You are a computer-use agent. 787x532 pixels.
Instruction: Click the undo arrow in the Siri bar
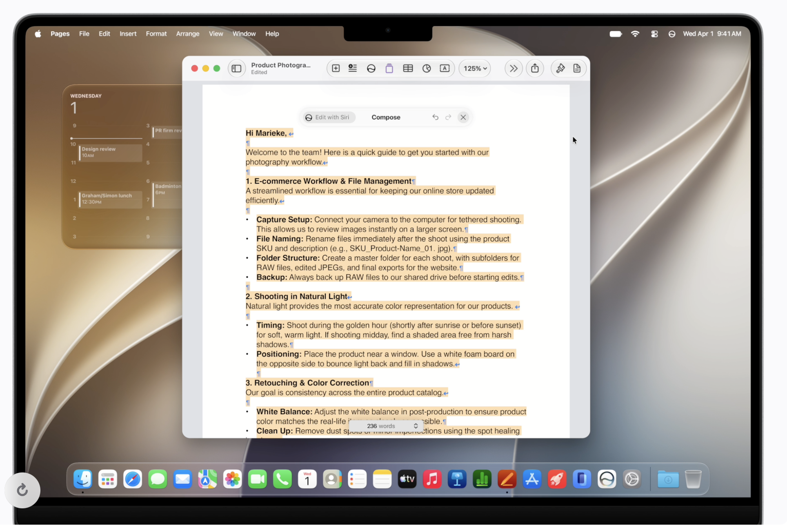[x=435, y=117]
